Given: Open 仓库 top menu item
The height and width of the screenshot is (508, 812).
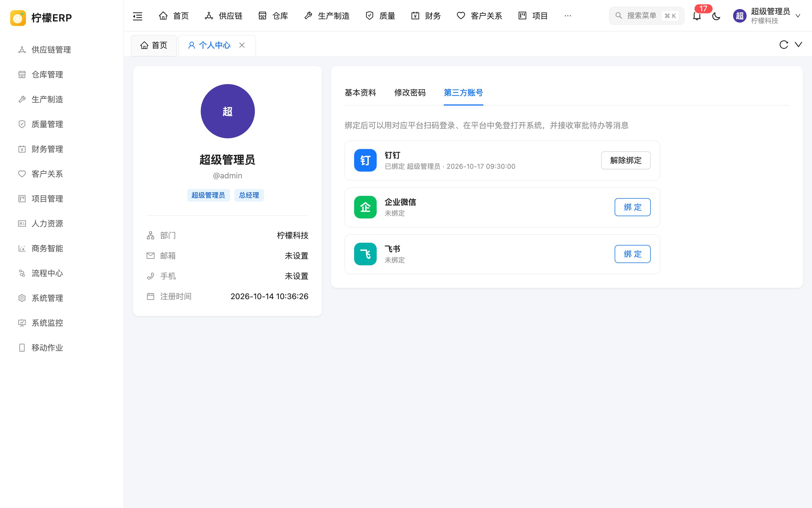Looking at the screenshot, I should point(273,16).
